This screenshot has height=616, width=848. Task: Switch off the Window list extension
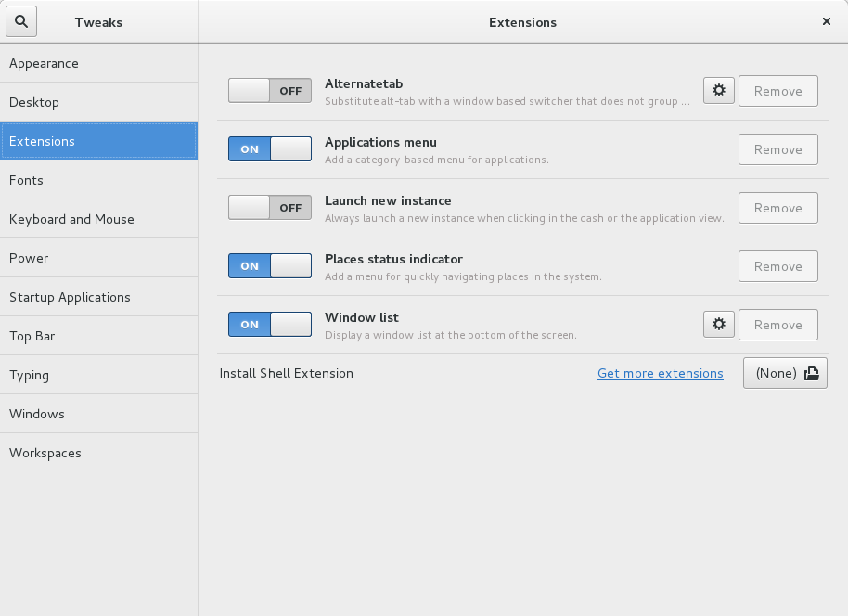point(270,324)
